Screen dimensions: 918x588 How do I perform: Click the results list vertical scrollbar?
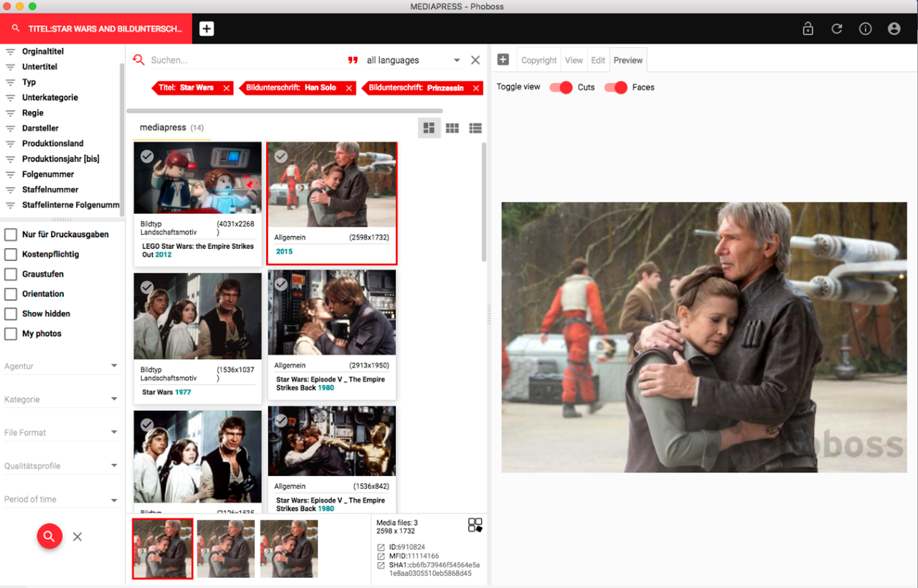[484, 201]
